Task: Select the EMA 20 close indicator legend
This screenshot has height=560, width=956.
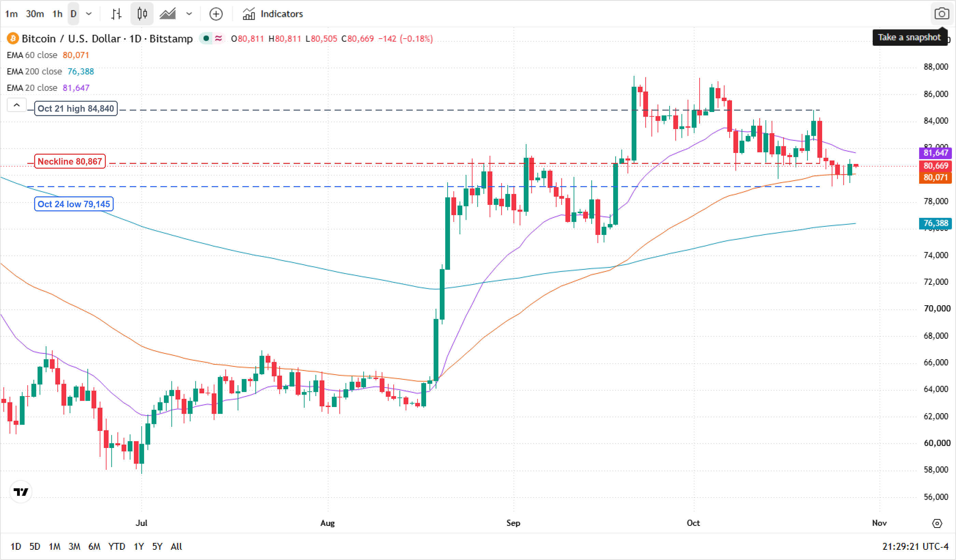Action: point(48,88)
